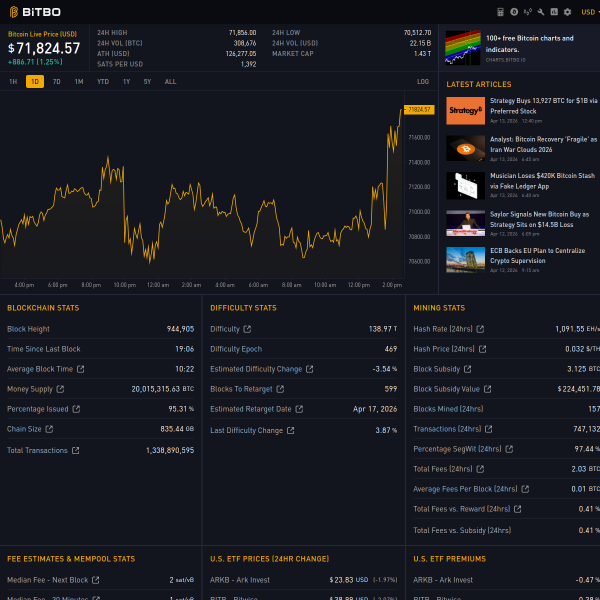Click the Bitcoin live price $71,824.57
Viewport: 600px width, 600px height.
coord(44,48)
